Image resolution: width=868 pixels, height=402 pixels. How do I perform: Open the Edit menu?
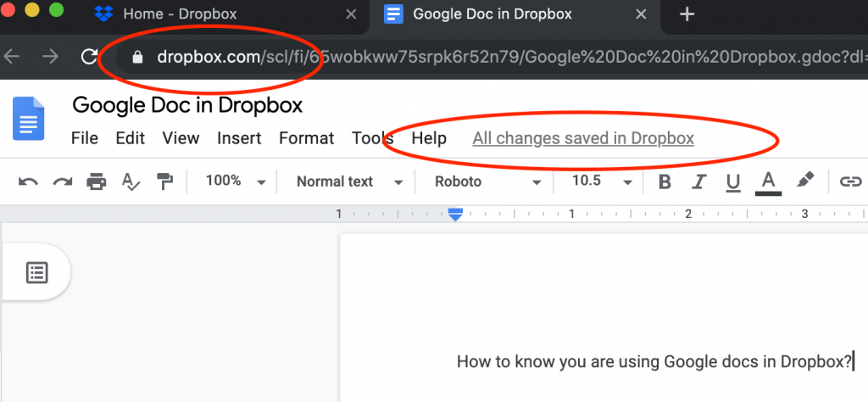point(130,138)
